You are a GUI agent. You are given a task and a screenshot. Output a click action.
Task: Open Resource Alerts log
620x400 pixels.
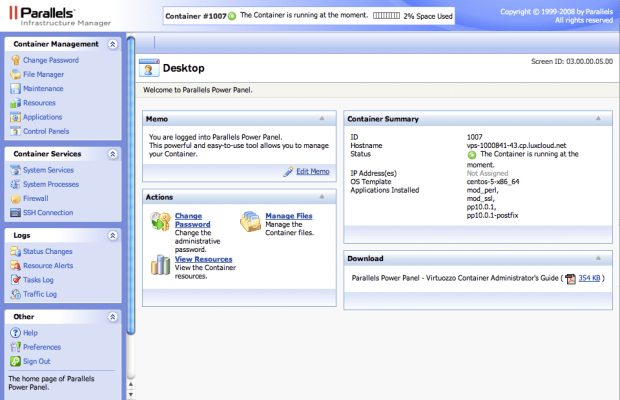point(48,266)
